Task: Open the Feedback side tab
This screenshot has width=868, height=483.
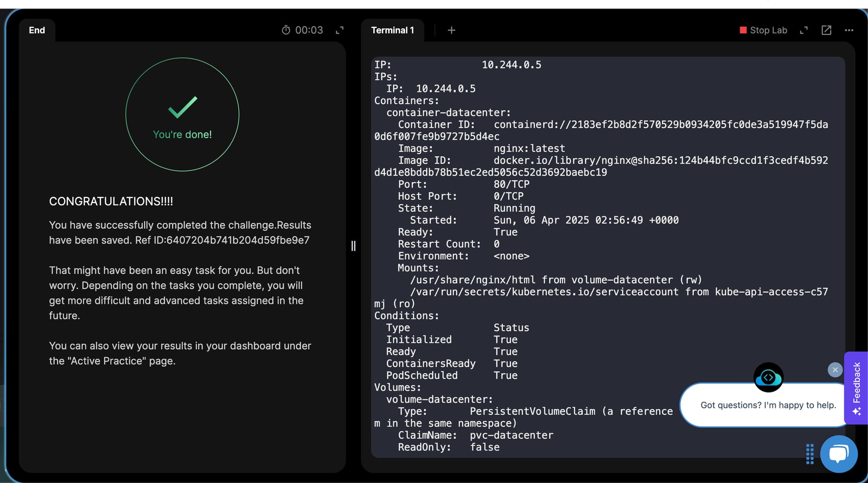Action: point(856,388)
